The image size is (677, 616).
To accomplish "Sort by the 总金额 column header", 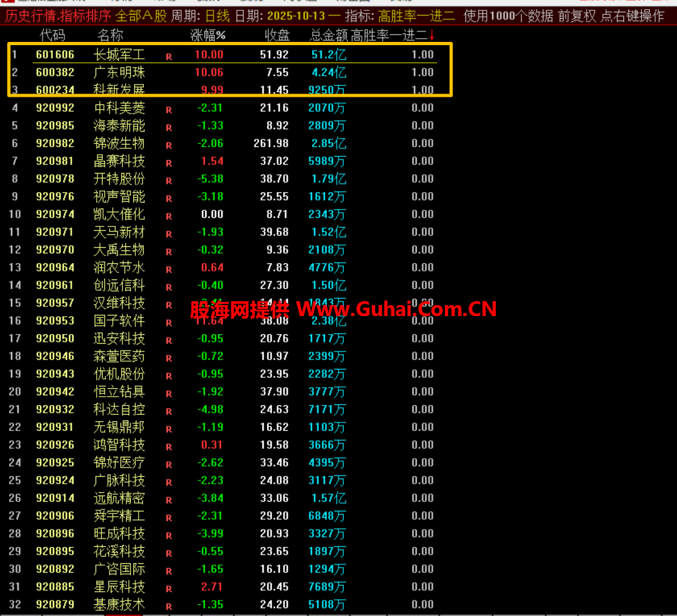I will pos(328,35).
